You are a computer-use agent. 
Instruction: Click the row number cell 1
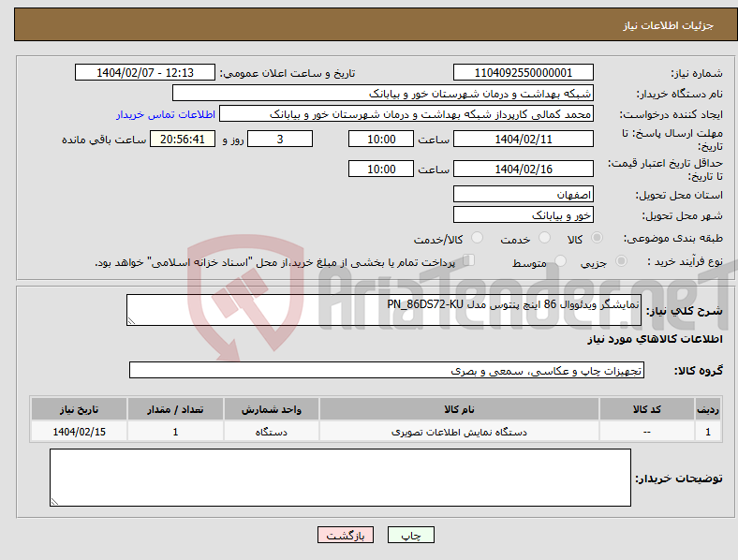(x=708, y=432)
